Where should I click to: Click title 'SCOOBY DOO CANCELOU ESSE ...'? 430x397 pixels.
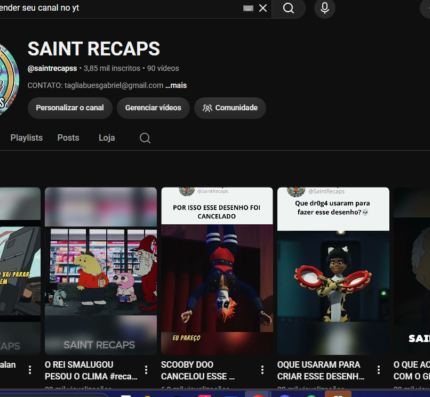[x=198, y=370]
